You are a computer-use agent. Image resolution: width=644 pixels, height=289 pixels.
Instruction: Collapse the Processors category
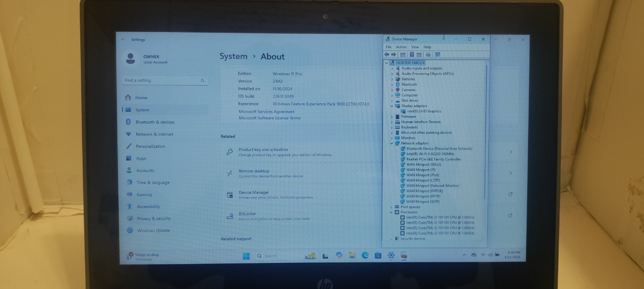coord(391,212)
